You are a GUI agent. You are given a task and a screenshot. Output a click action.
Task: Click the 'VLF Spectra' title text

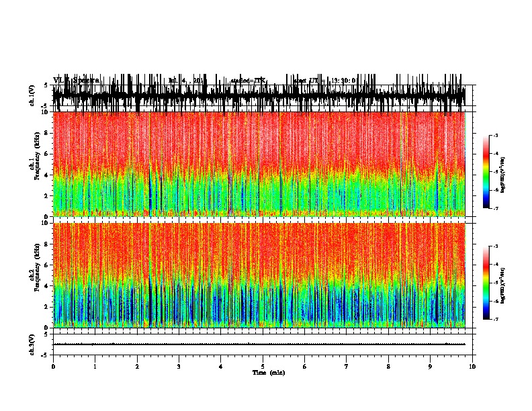click(77, 81)
